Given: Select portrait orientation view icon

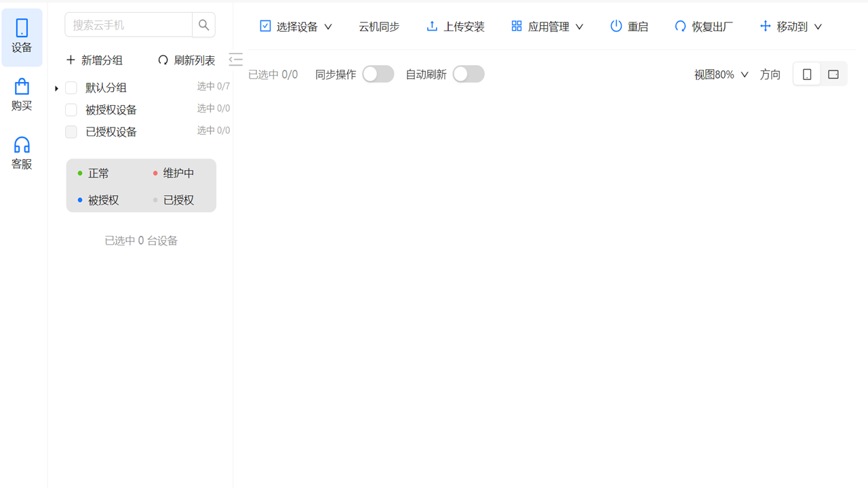Looking at the screenshot, I should (x=806, y=74).
